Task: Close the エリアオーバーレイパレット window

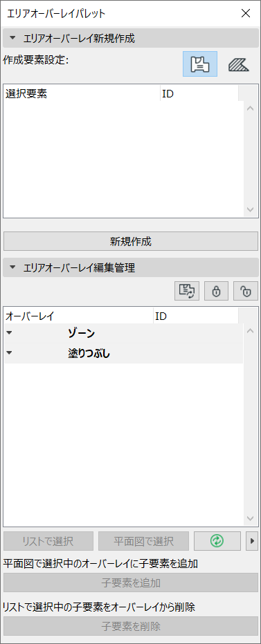Action: point(246,13)
